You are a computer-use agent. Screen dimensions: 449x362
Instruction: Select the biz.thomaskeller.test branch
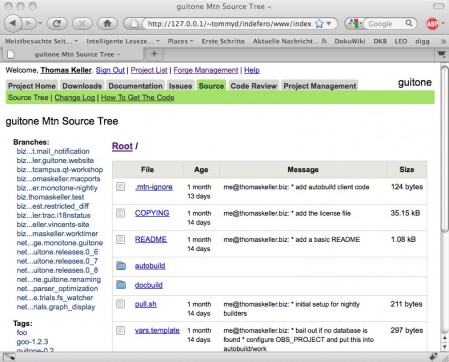(x=50, y=197)
